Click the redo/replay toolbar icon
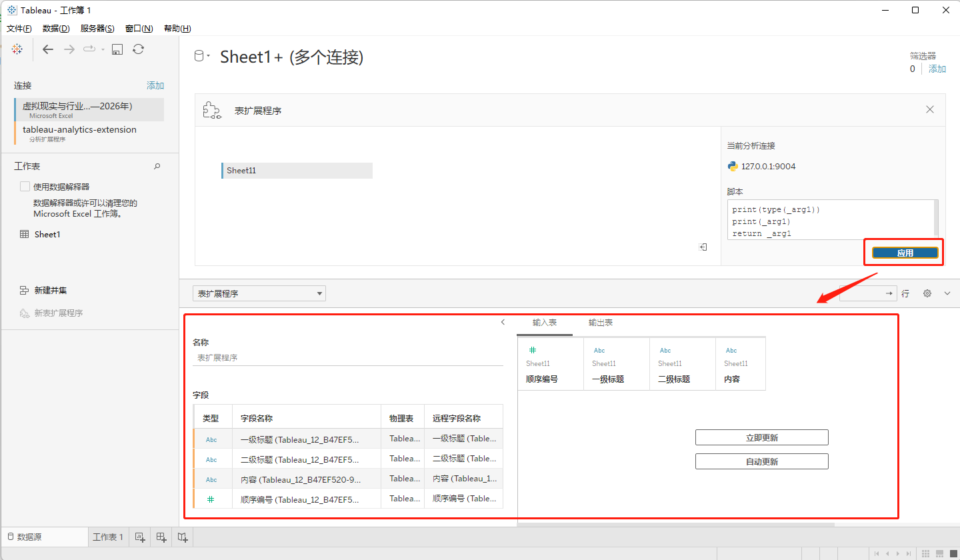This screenshot has width=960, height=560. [89, 49]
